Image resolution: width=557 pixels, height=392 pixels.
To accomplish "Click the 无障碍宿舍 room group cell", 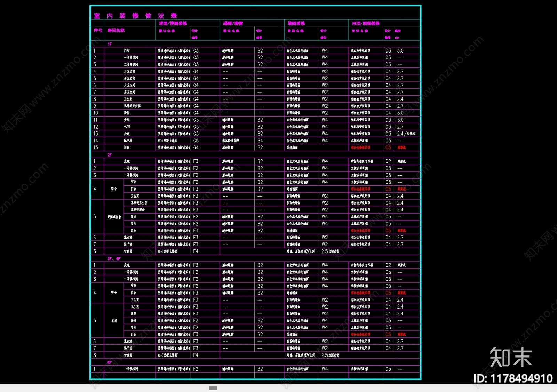I will 114,217.
